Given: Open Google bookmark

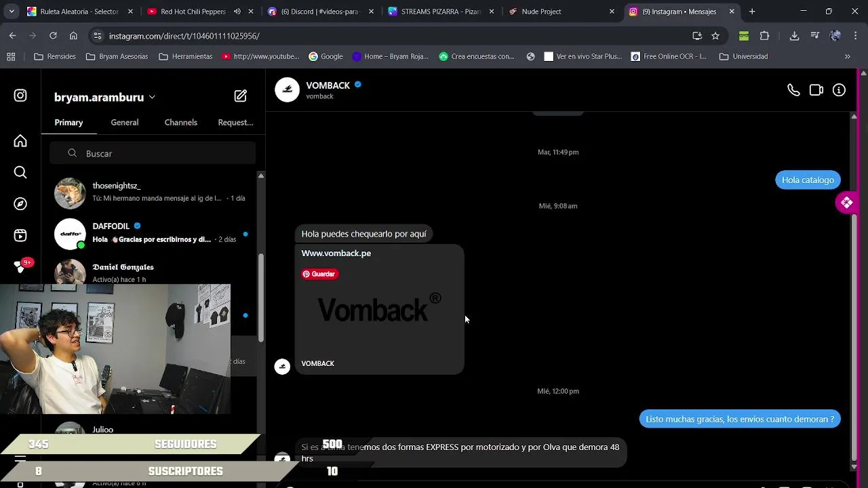Looking at the screenshot, I should pos(325,56).
